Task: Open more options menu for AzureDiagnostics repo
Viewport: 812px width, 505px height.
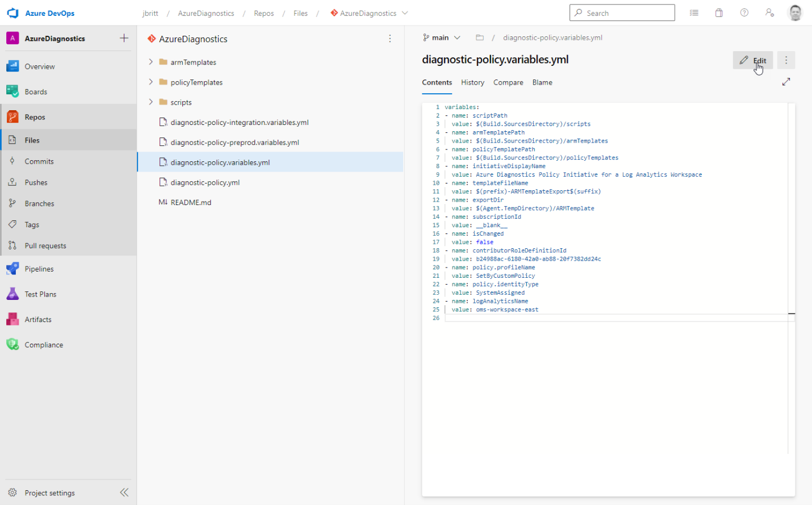Action: coord(390,39)
